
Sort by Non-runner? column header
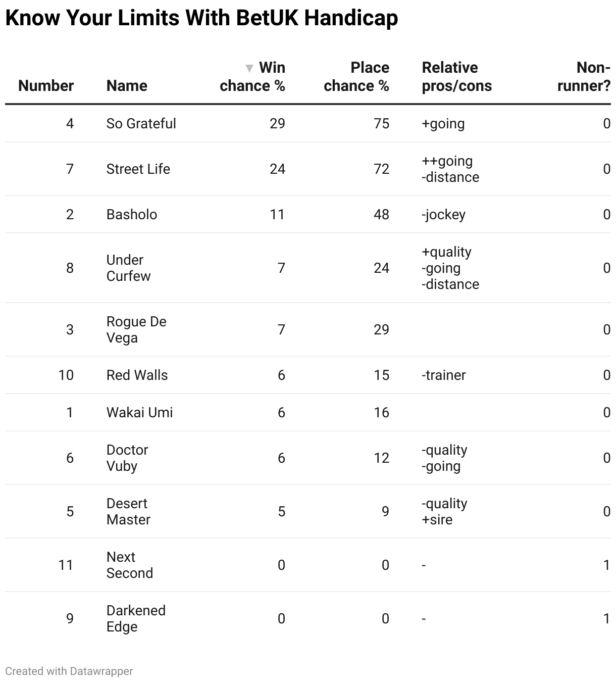pyautogui.click(x=584, y=77)
